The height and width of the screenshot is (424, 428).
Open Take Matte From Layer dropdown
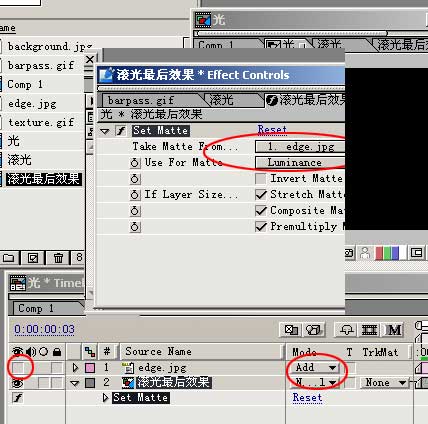300,147
